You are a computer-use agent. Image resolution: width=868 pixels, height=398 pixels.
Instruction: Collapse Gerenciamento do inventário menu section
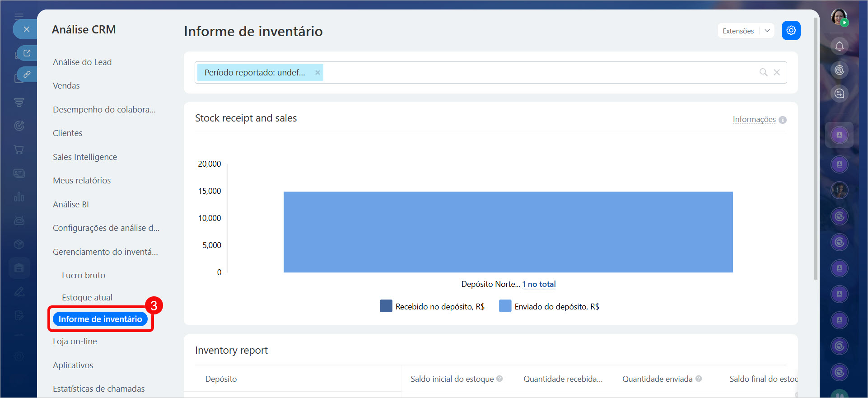click(105, 252)
